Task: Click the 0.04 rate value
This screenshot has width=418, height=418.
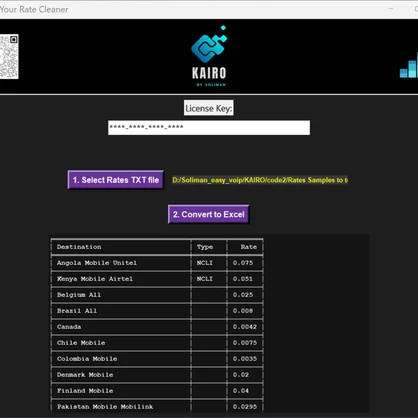Action: pyautogui.click(x=241, y=391)
